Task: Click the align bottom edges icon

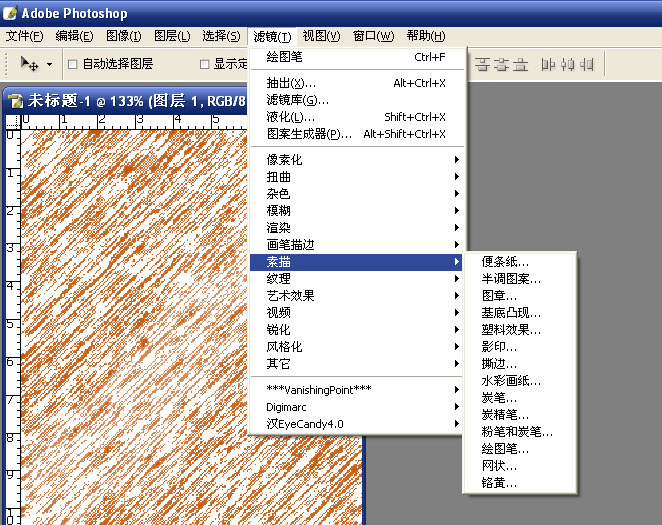Action: point(520,65)
